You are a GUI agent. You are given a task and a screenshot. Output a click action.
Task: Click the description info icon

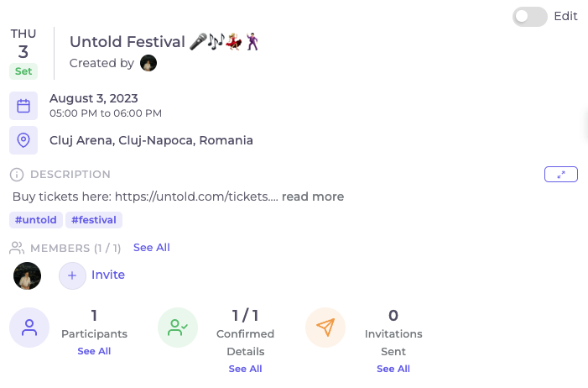pyautogui.click(x=17, y=175)
